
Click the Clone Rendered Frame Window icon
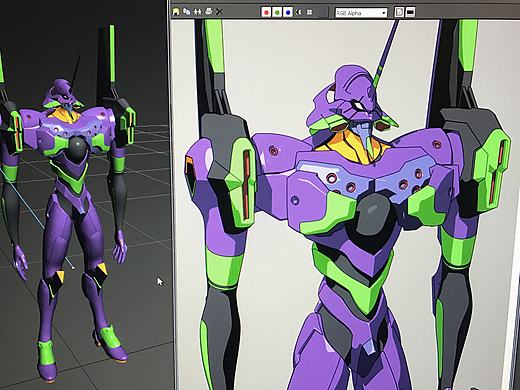198,12
